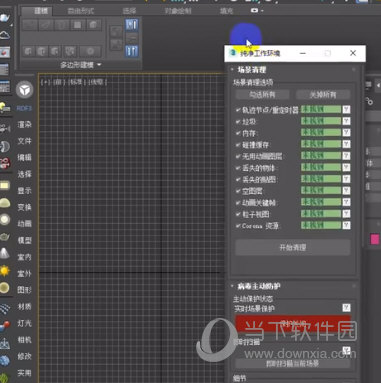The width and height of the screenshot is (381, 383).
Task: Click the white box button in 轨迹节点/重定时器 row
Action: [346, 110]
